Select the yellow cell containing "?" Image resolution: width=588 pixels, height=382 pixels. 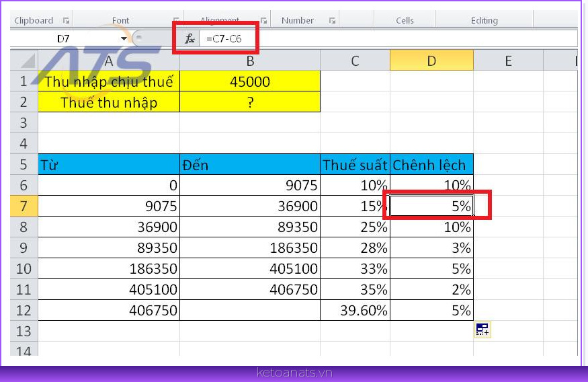click(x=250, y=102)
